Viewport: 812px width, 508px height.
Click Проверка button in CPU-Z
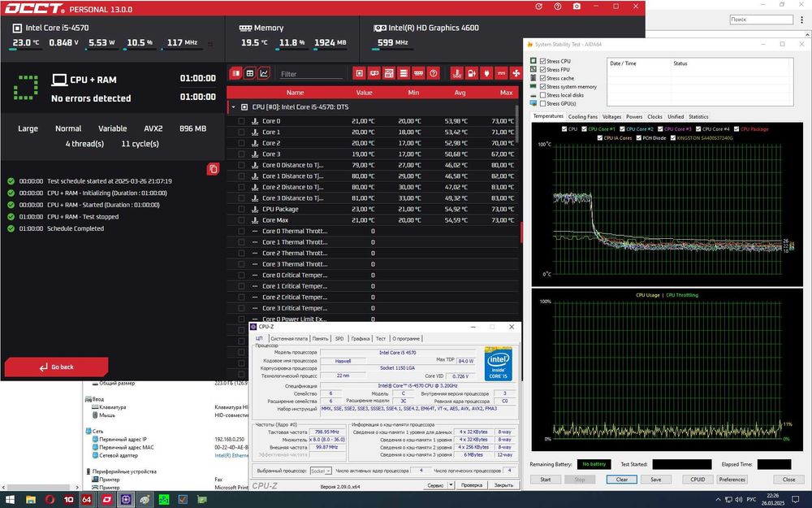[x=472, y=485]
